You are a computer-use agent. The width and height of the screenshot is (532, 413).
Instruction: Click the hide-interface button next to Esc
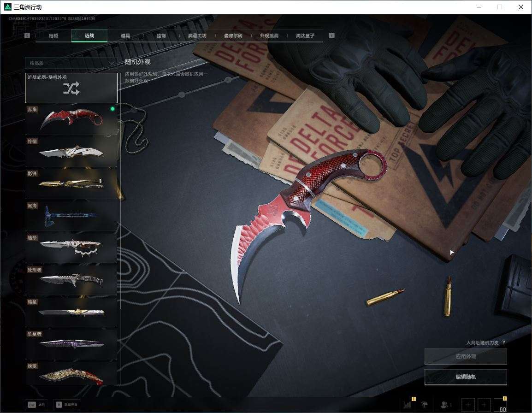tap(67, 405)
